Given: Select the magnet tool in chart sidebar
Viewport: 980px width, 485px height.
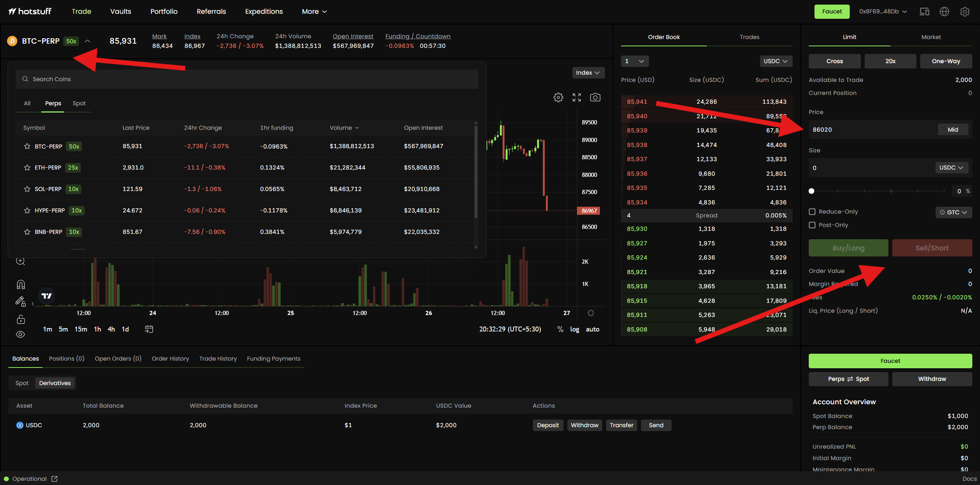Looking at the screenshot, I should click(21, 284).
